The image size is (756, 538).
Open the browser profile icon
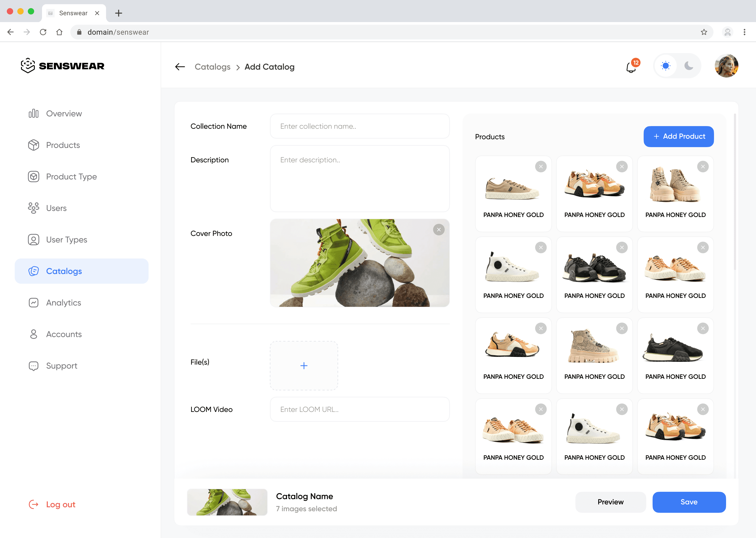(x=728, y=32)
